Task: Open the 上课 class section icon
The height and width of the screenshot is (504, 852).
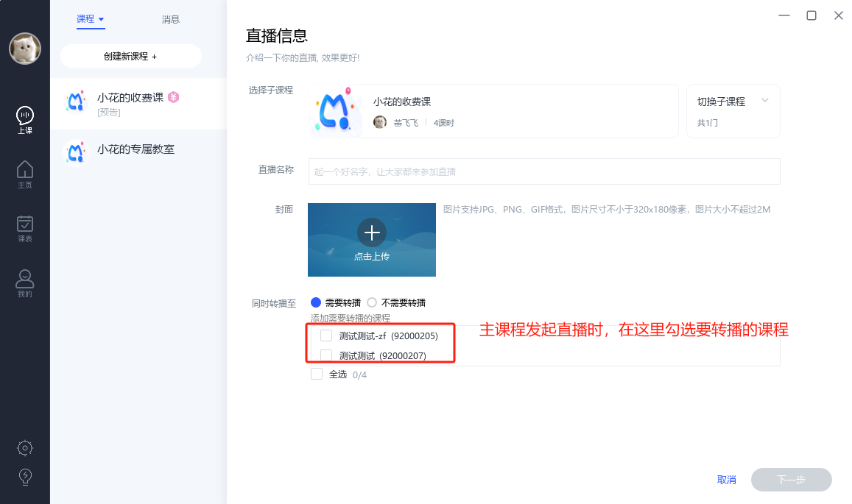Action: point(25,120)
